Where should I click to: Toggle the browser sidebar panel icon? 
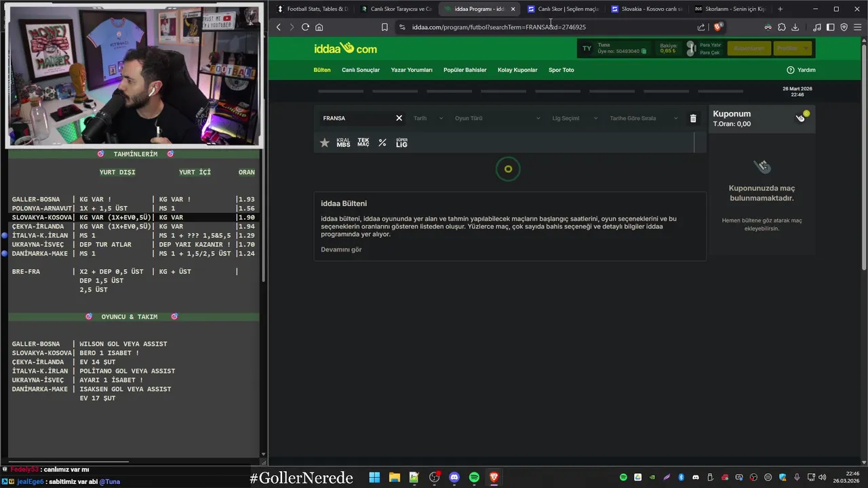[830, 27]
